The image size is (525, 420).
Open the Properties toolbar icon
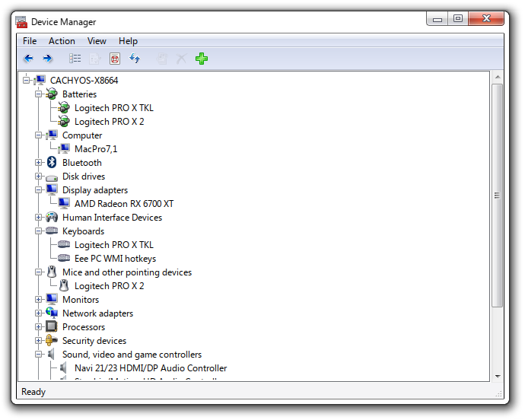pyautogui.click(x=95, y=59)
